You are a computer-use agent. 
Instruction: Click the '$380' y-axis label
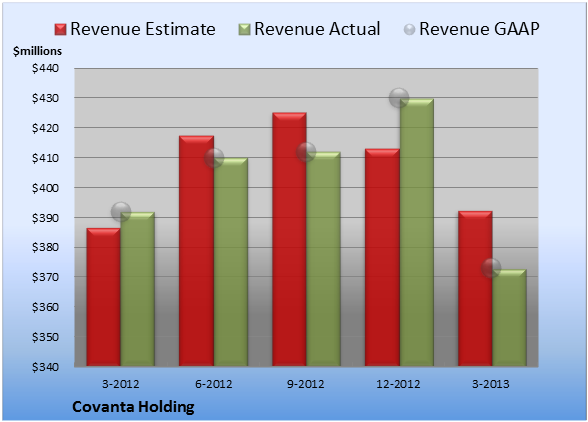(45, 248)
